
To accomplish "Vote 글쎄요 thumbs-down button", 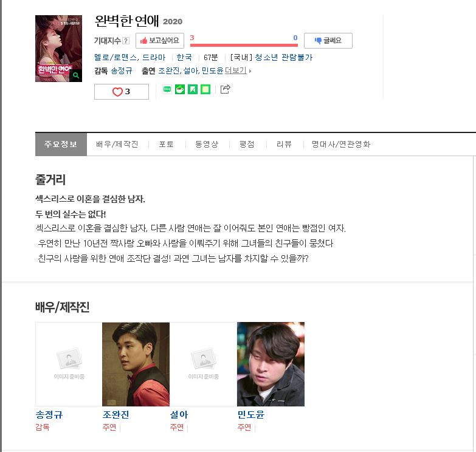I will (x=328, y=41).
